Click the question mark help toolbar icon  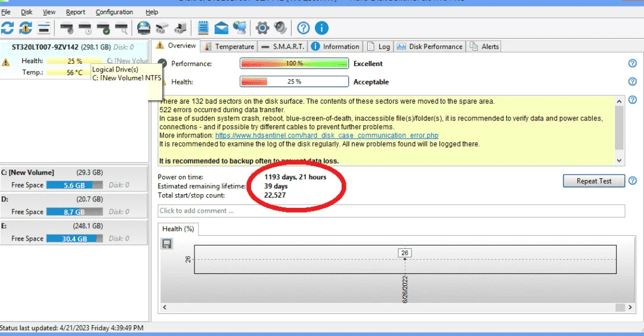pyautogui.click(x=303, y=28)
